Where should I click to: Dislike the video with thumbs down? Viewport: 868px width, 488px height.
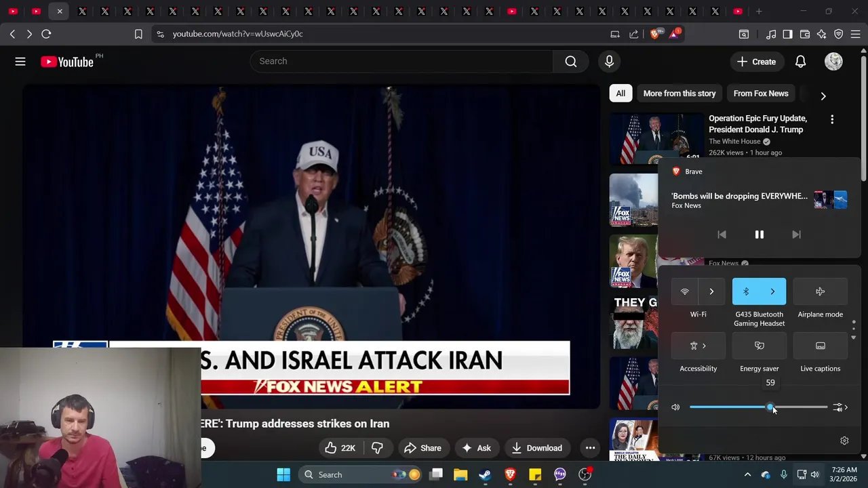(x=377, y=448)
